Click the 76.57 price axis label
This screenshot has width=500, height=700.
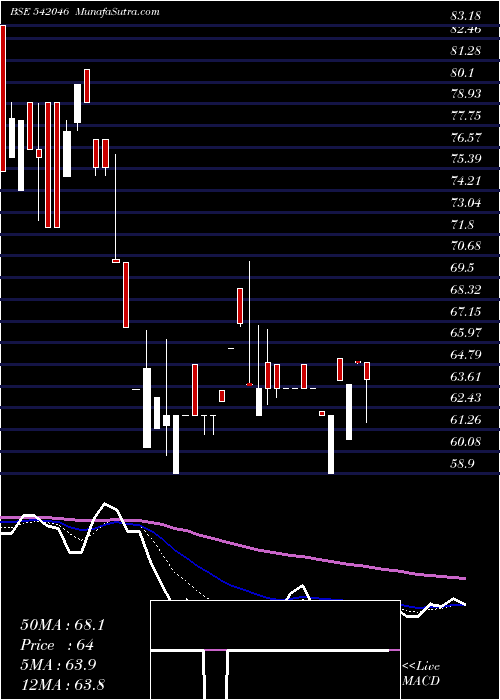[466, 138]
